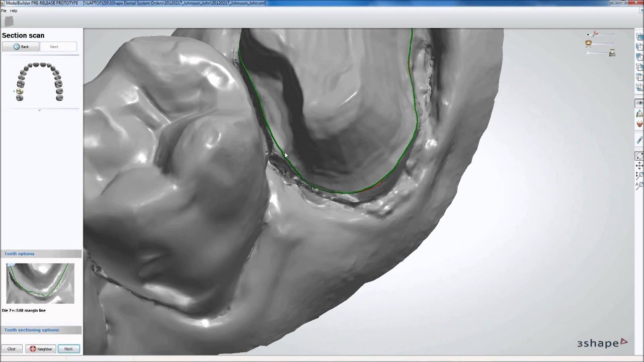Open the Help menu
The width and height of the screenshot is (644, 362).
(x=14, y=11)
